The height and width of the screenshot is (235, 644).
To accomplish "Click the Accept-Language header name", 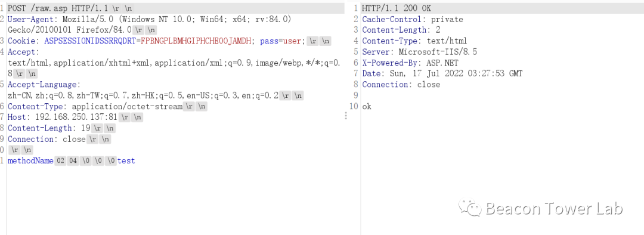I will pos(42,84).
